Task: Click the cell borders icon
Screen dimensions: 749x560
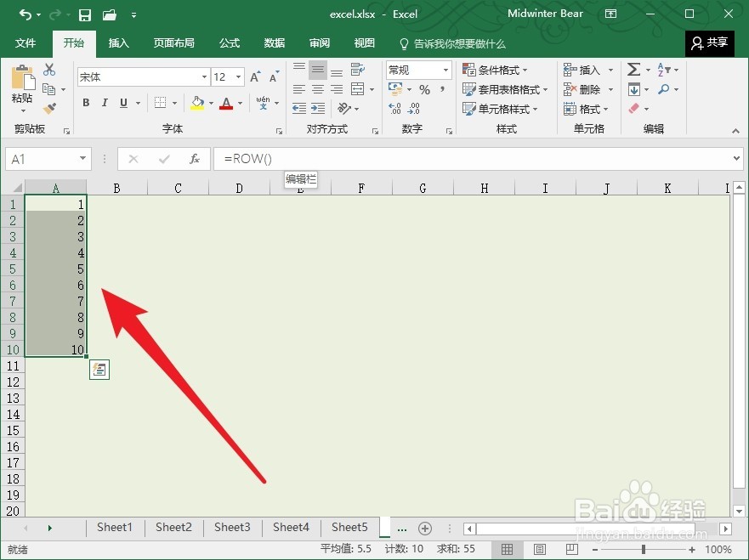Action: click(161, 102)
